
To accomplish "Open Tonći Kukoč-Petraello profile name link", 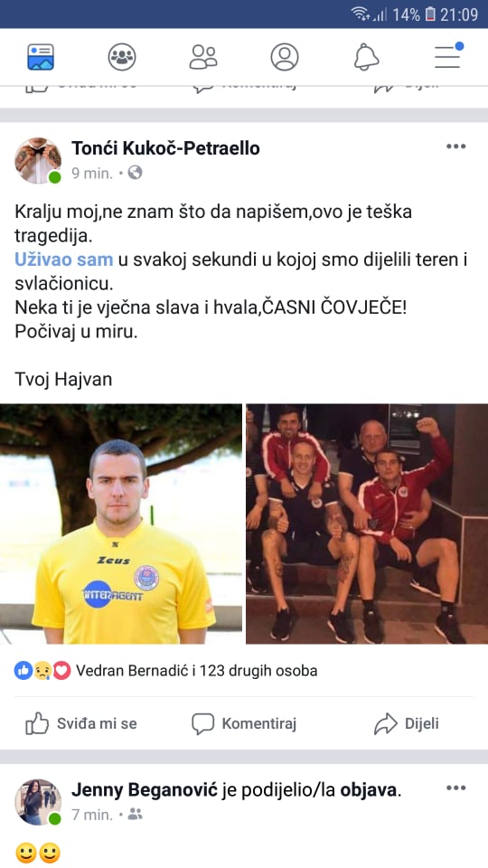I will tap(165, 148).
